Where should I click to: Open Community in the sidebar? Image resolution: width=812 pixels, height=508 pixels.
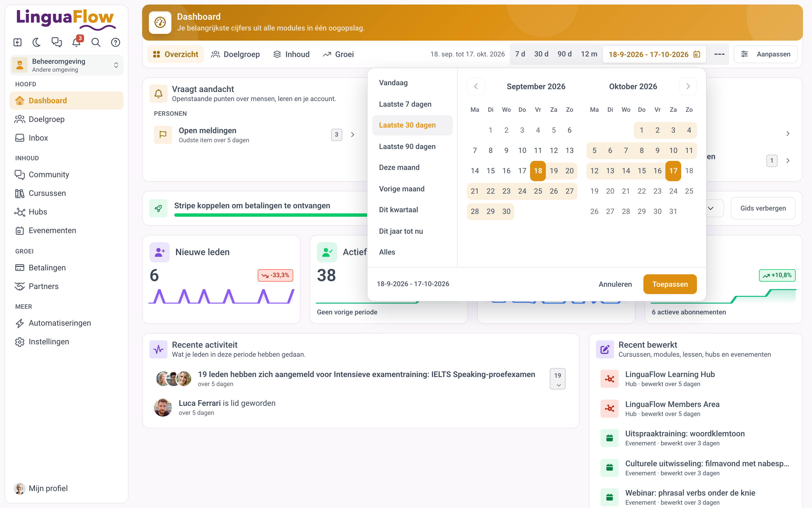(67, 174)
